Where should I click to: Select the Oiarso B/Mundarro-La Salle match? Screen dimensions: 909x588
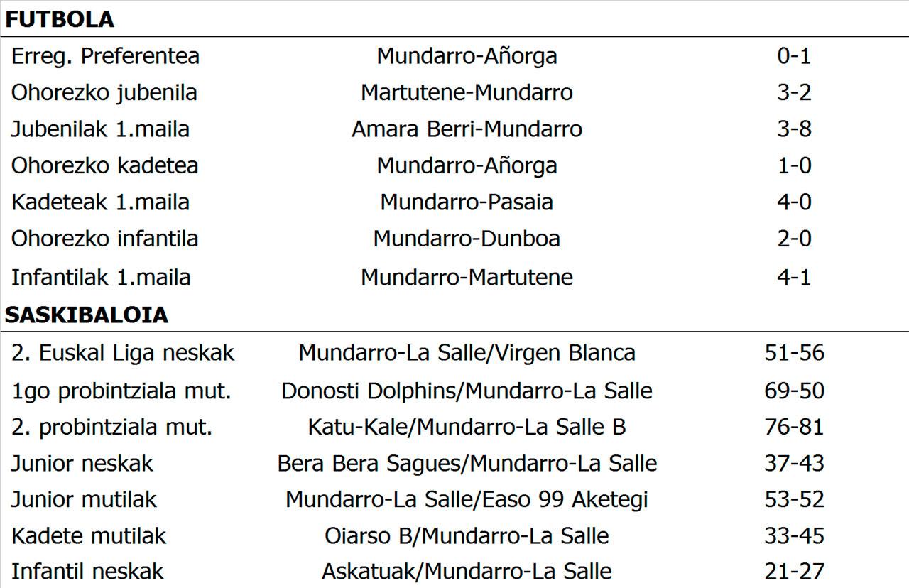coord(467,535)
